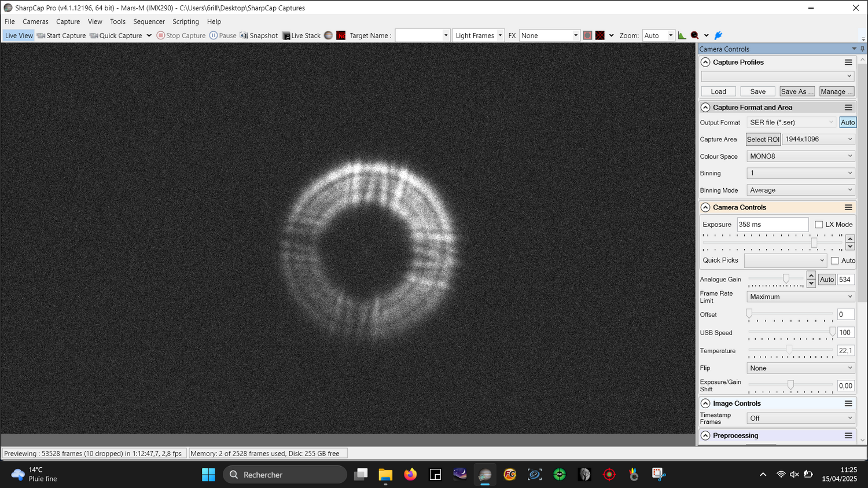This screenshot has height=488, width=868.
Task: Pause the camera preview
Action: tap(223, 35)
